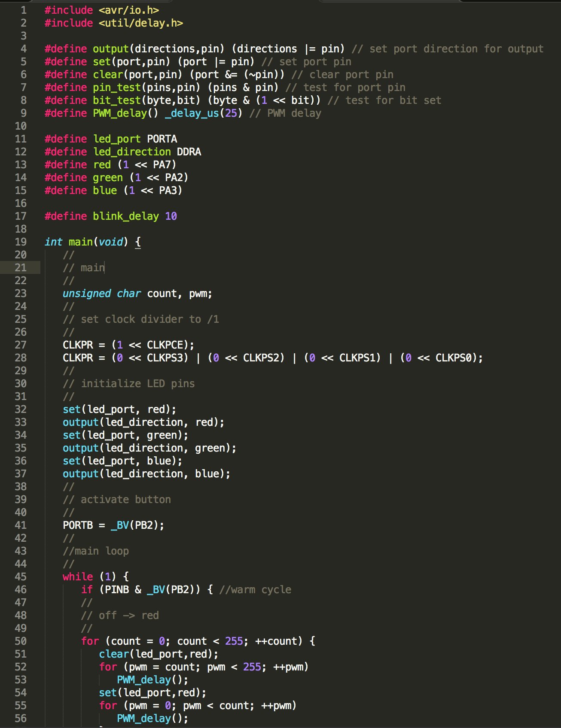
Task: Click line number 1 in the gutter
Action: [23, 10]
